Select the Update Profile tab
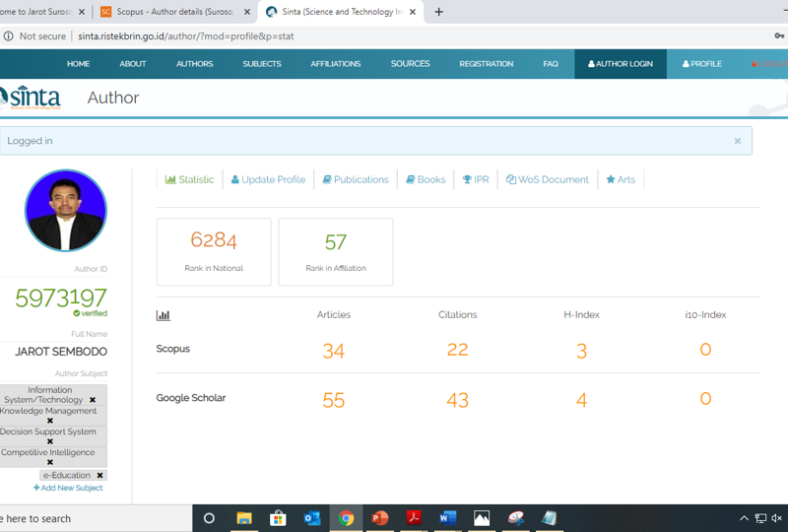 tap(268, 179)
